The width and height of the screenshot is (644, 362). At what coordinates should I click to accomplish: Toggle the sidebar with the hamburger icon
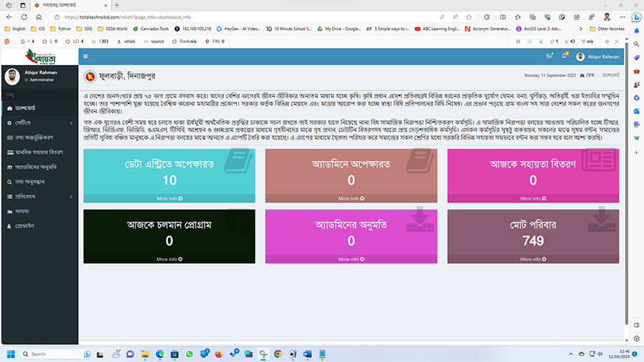pos(85,57)
